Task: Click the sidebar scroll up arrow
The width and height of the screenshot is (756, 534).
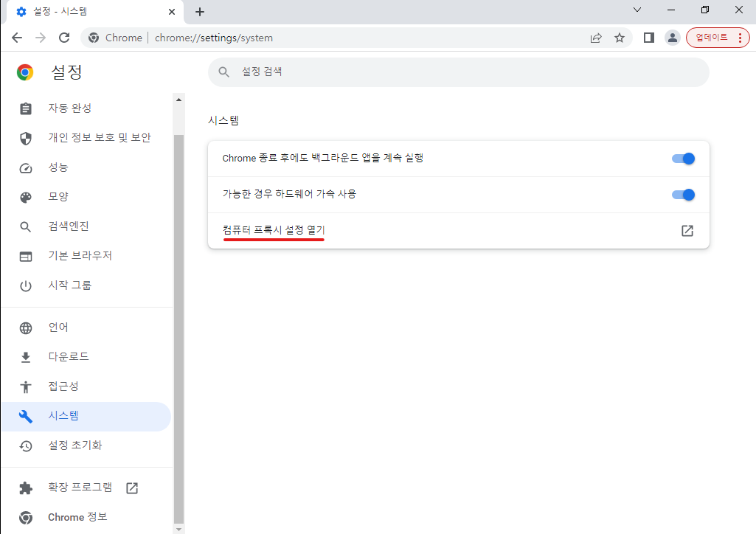Action: coord(179,100)
